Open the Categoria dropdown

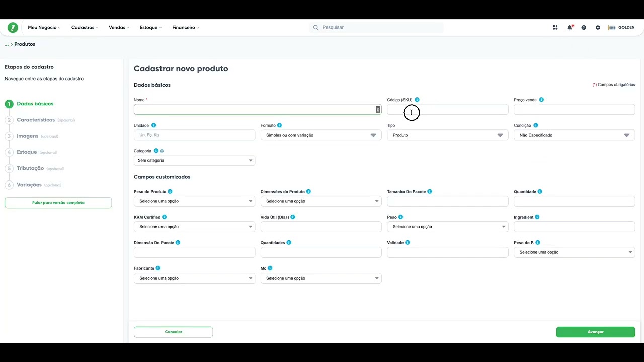click(194, 160)
